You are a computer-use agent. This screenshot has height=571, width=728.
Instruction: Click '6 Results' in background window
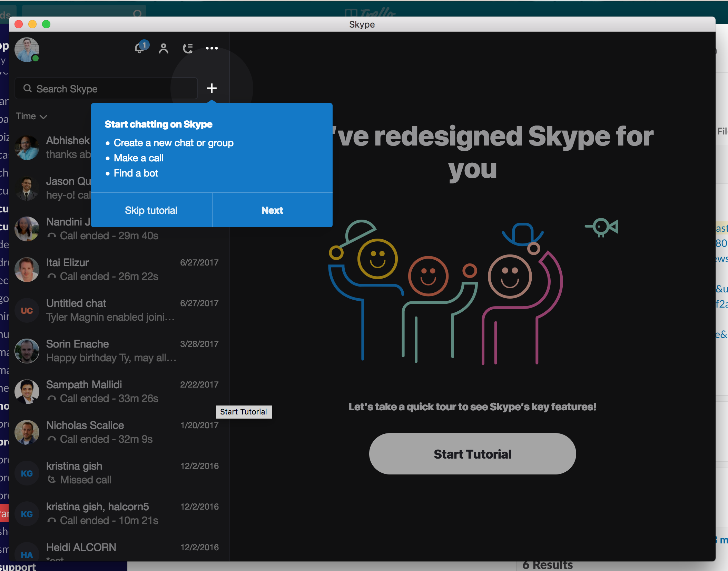coord(547,565)
